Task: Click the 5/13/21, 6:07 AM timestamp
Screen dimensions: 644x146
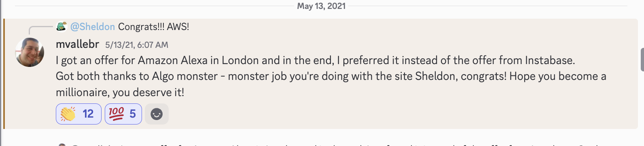Action: 137,45
